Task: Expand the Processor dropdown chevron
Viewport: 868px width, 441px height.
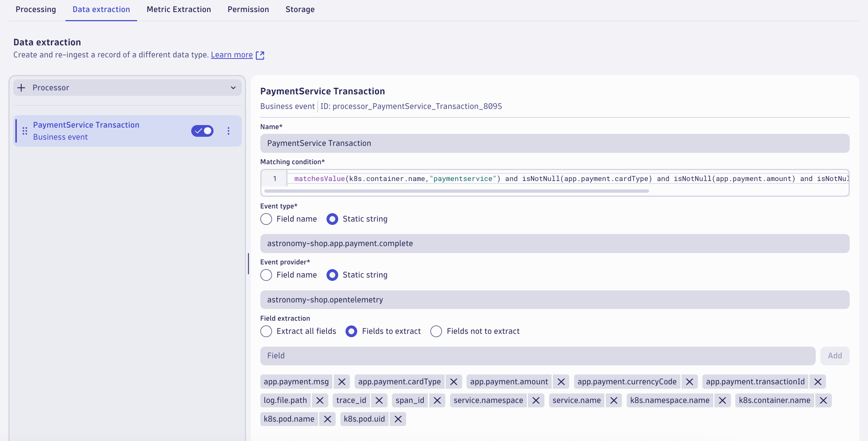Action: (233, 88)
